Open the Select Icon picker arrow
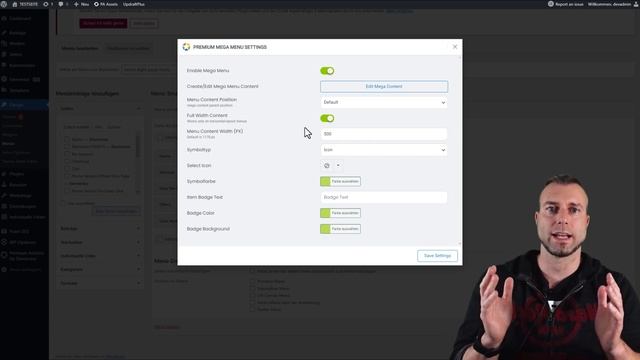 tap(338, 166)
